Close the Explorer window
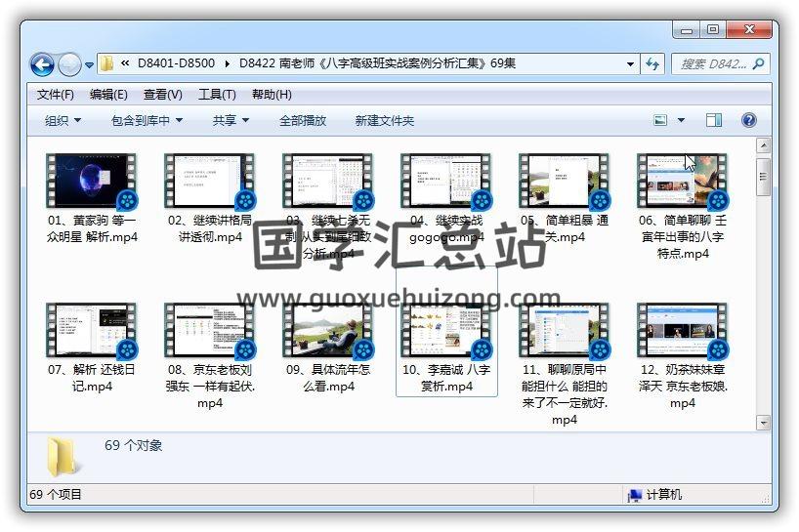 coord(749,30)
